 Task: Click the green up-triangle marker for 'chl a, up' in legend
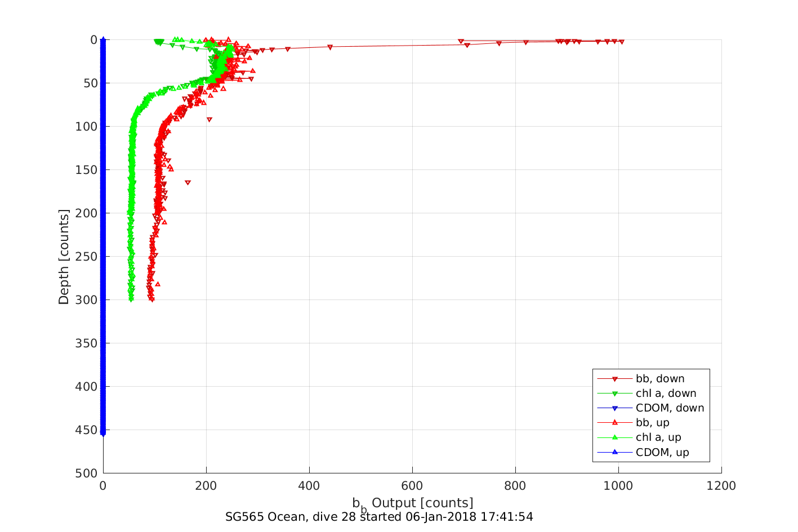(x=615, y=437)
